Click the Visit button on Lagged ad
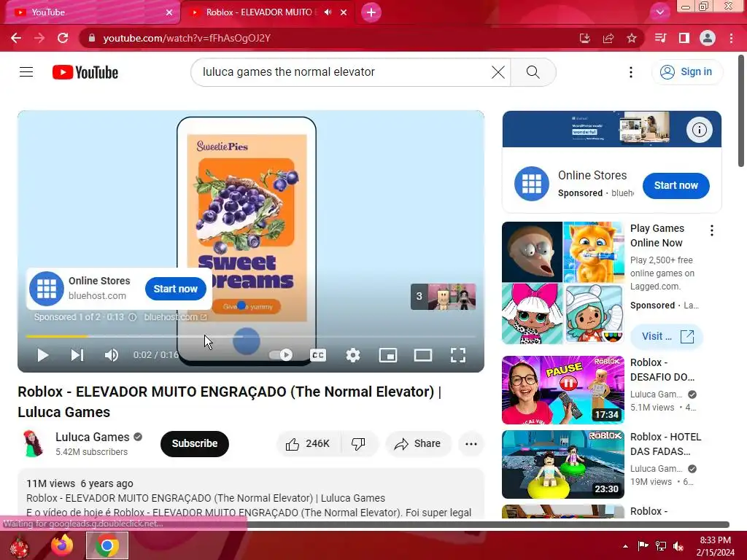 click(x=667, y=336)
